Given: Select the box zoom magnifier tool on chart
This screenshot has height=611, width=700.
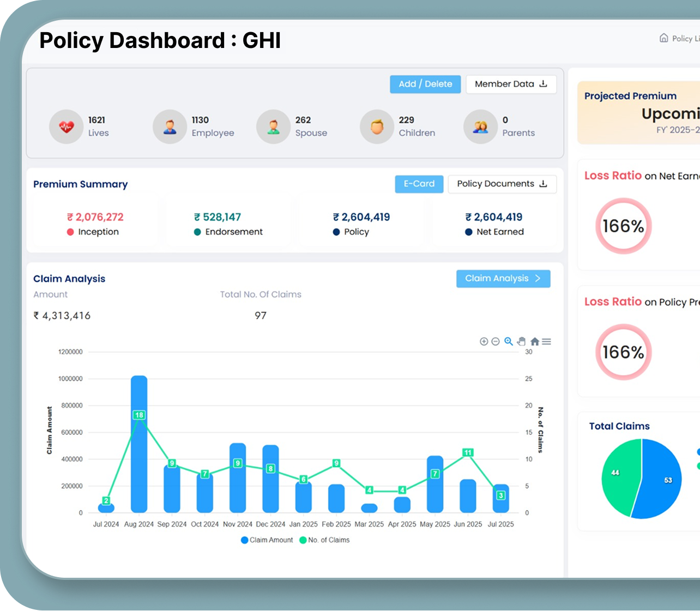Looking at the screenshot, I should (508, 341).
